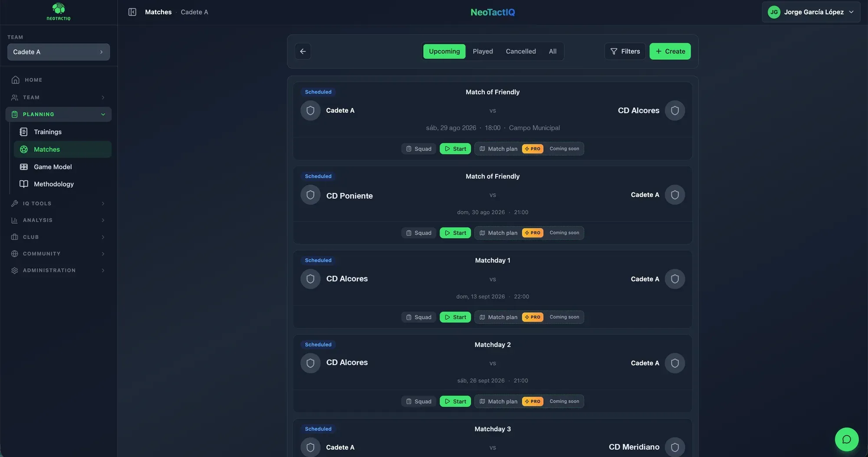Open Squad for Matchday 2 match

click(x=418, y=402)
